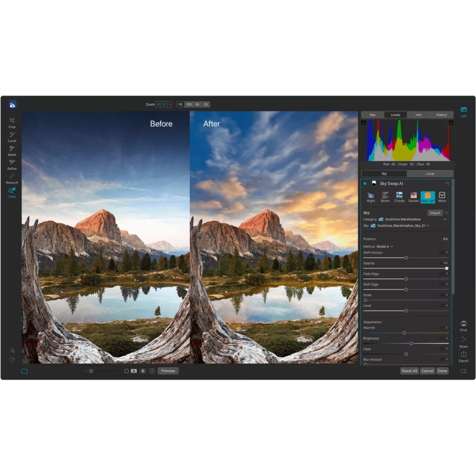
Task: Switch to the History tab
Action: (x=441, y=115)
